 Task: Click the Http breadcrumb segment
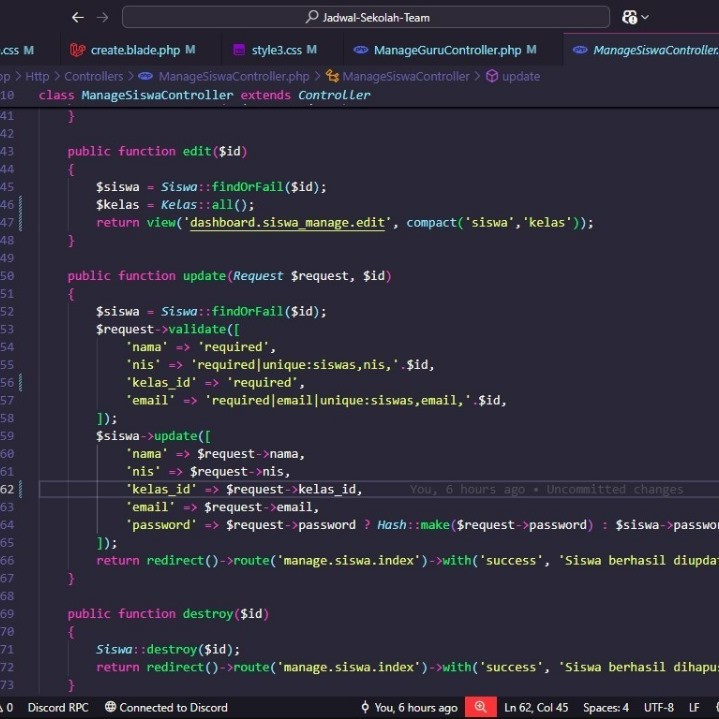pos(37,76)
